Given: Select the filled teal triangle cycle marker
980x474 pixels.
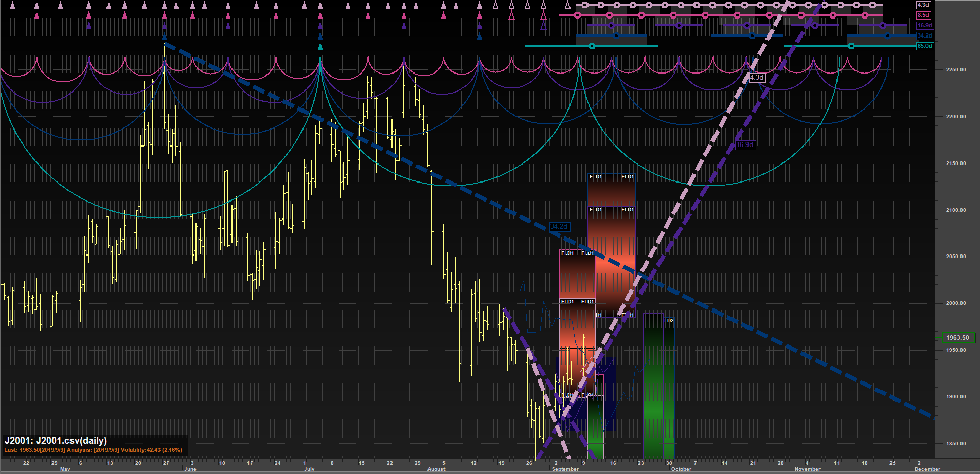Looking at the screenshot, I should [320, 47].
